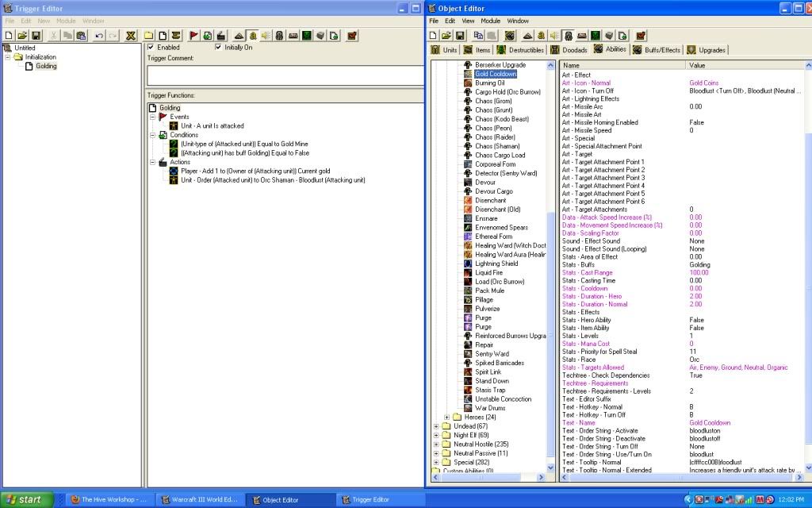The width and height of the screenshot is (812, 508).
Task: Create a new category in Trigger Editor toolbar
Action: [148, 35]
